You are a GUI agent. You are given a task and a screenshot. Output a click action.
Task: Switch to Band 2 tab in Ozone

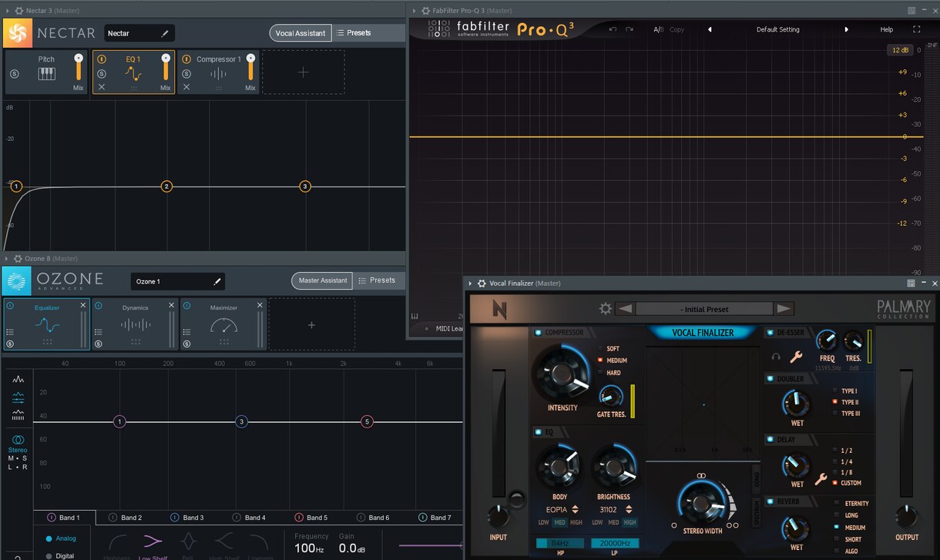click(x=126, y=518)
